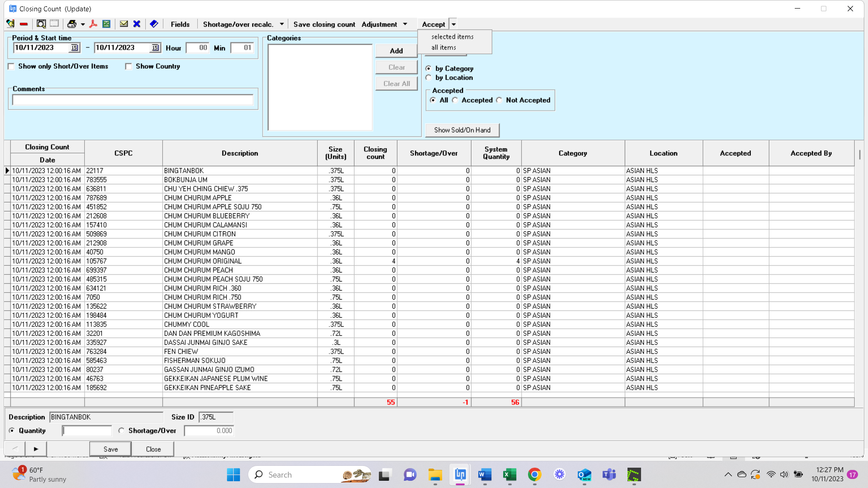Select the by Location radio button

pyautogui.click(x=428, y=78)
